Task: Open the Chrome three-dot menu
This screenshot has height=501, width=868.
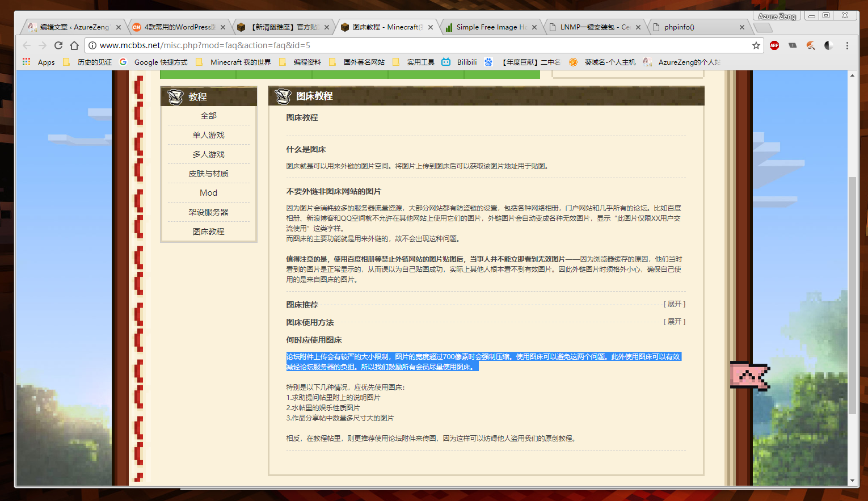Action: (847, 45)
